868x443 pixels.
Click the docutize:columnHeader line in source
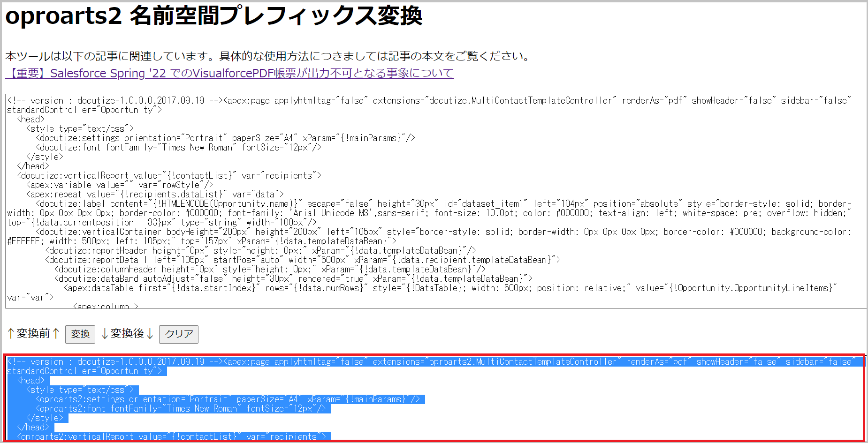coord(270,269)
